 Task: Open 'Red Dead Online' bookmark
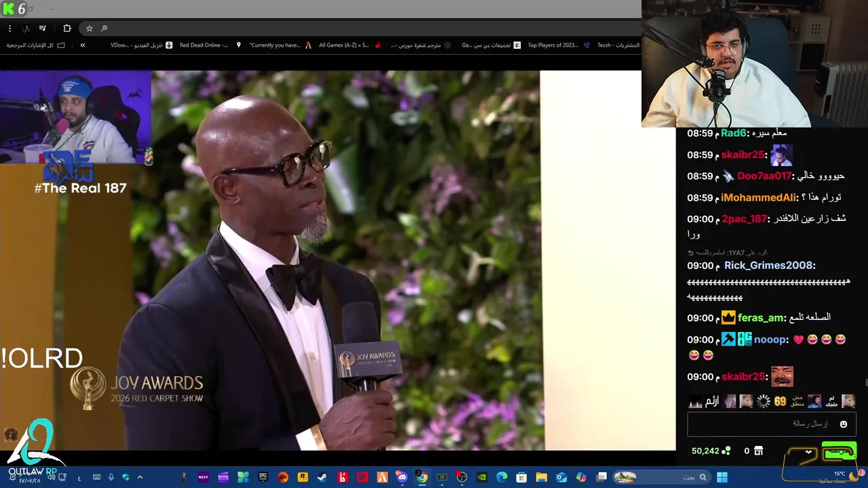coord(209,45)
